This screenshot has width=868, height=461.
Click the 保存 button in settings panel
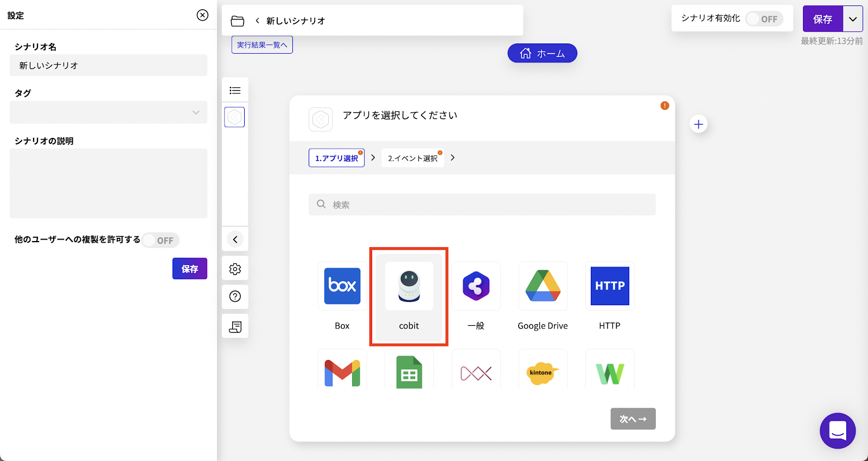[190, 269]
